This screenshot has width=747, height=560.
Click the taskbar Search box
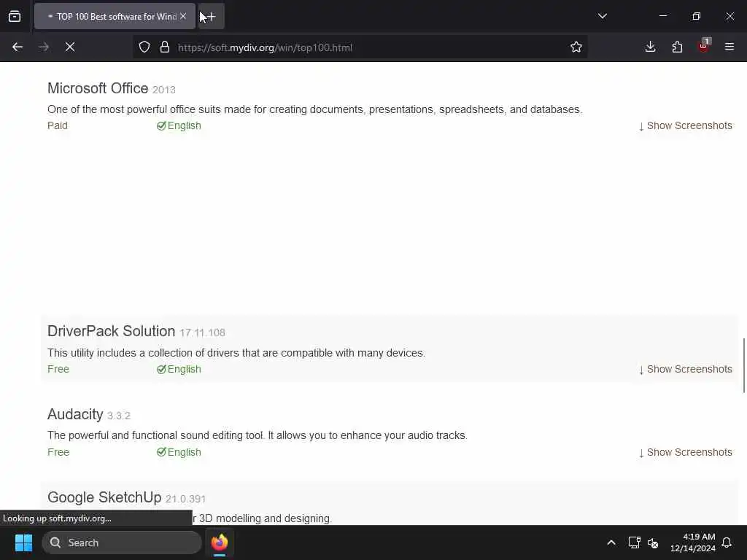point(122,542)
